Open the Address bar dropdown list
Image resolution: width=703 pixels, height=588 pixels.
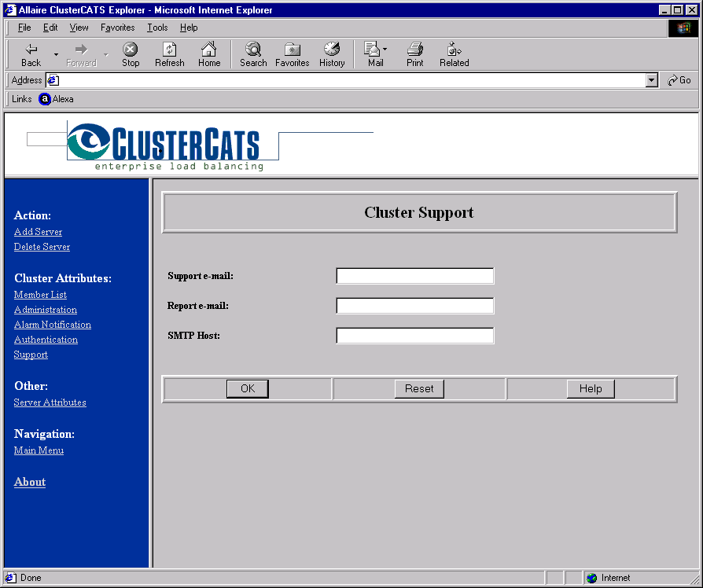point(651,80)
